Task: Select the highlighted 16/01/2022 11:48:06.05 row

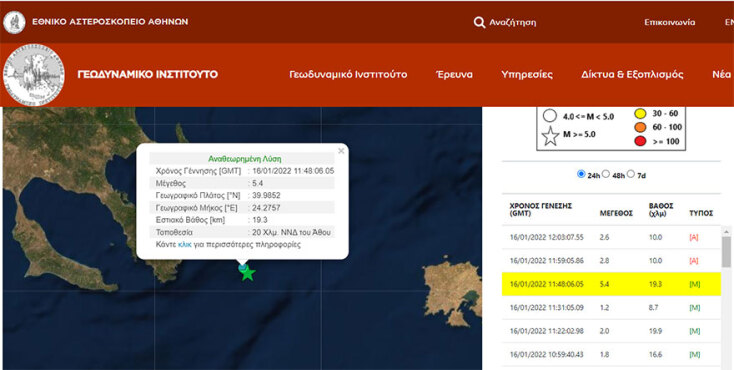Action: pyautogui.click(x=611, y=284)
